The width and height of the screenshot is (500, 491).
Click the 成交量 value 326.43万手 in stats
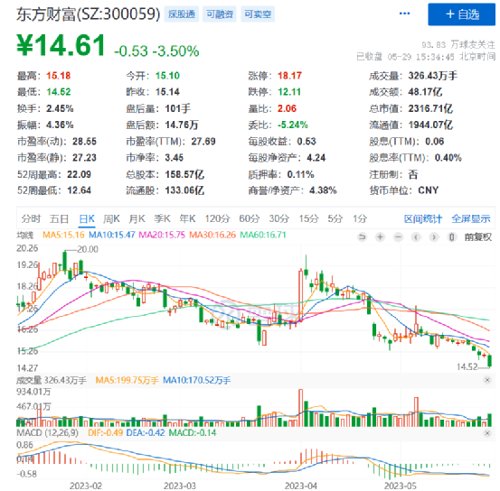coord(433,76)
